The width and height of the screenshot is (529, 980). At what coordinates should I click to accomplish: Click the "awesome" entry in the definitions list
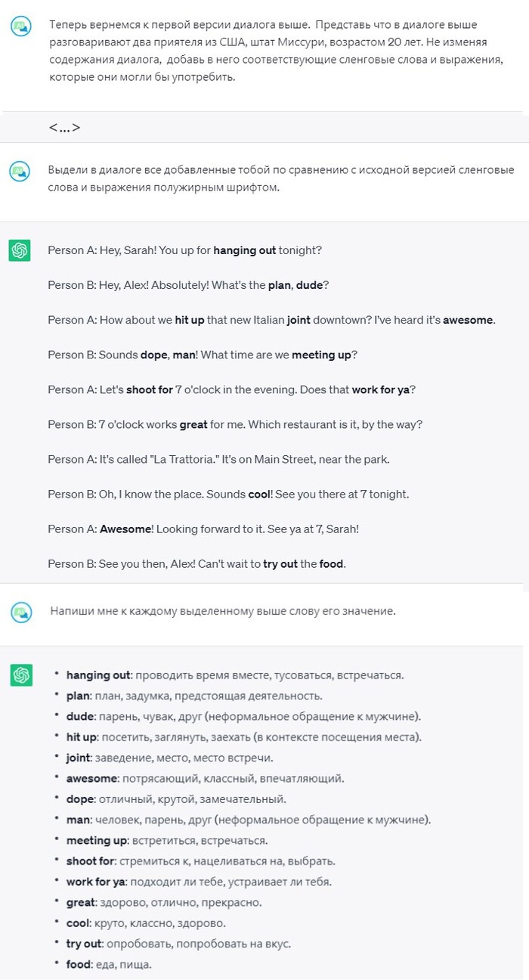(x=91, y=778)
